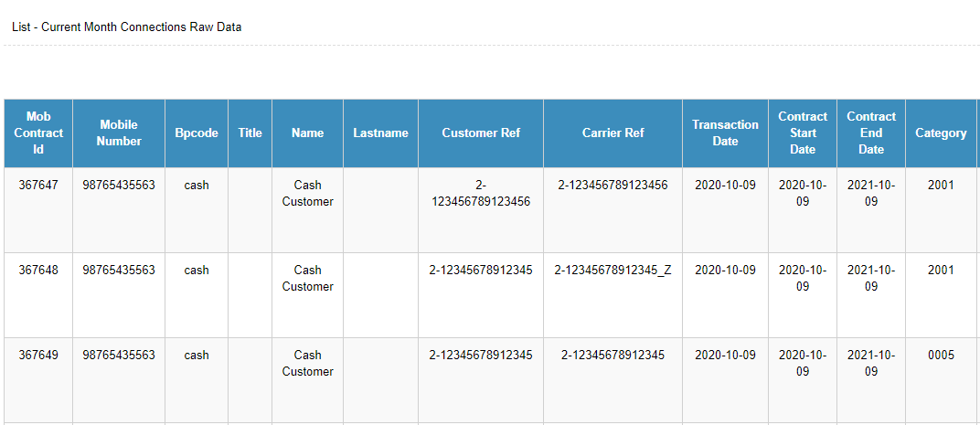Click contract ID 367649 cell

(x=38, y=355)
